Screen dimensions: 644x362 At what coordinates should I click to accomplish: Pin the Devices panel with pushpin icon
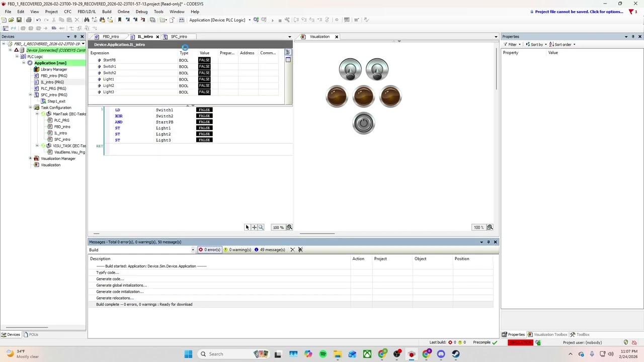coord(75,36)
